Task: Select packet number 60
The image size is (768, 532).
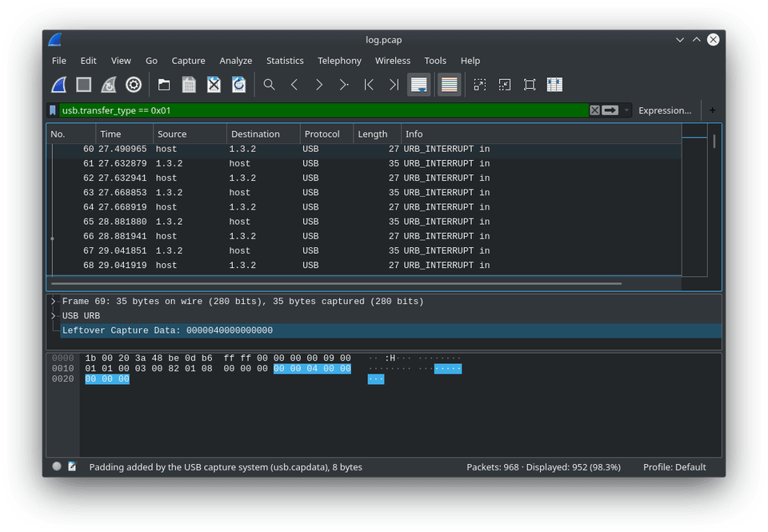Action: click(364, 149)
